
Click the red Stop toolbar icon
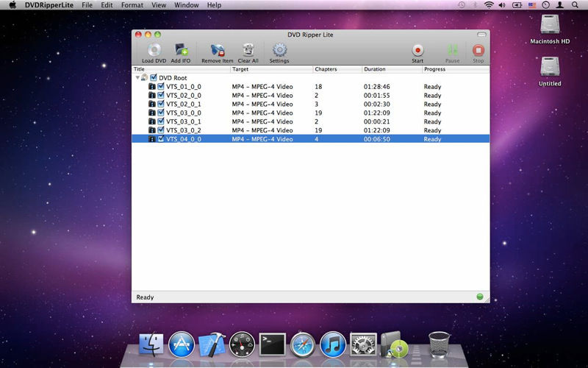(478, 50)
